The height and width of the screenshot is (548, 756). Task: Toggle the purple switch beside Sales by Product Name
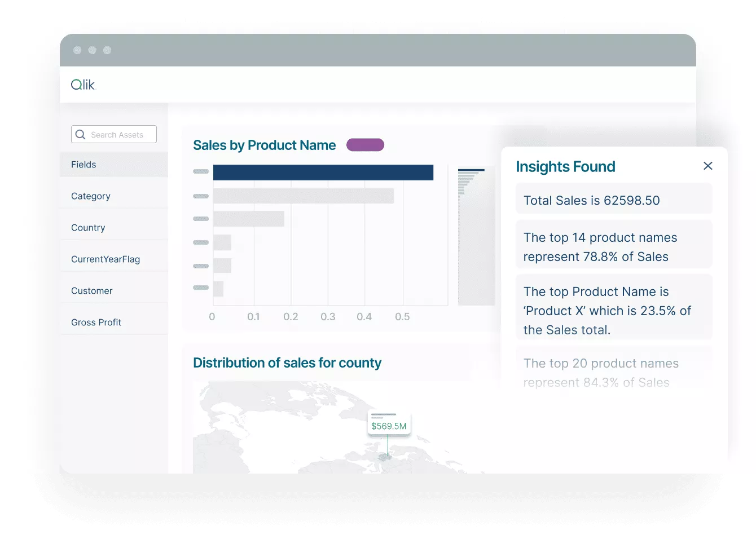tap(365, 145)
